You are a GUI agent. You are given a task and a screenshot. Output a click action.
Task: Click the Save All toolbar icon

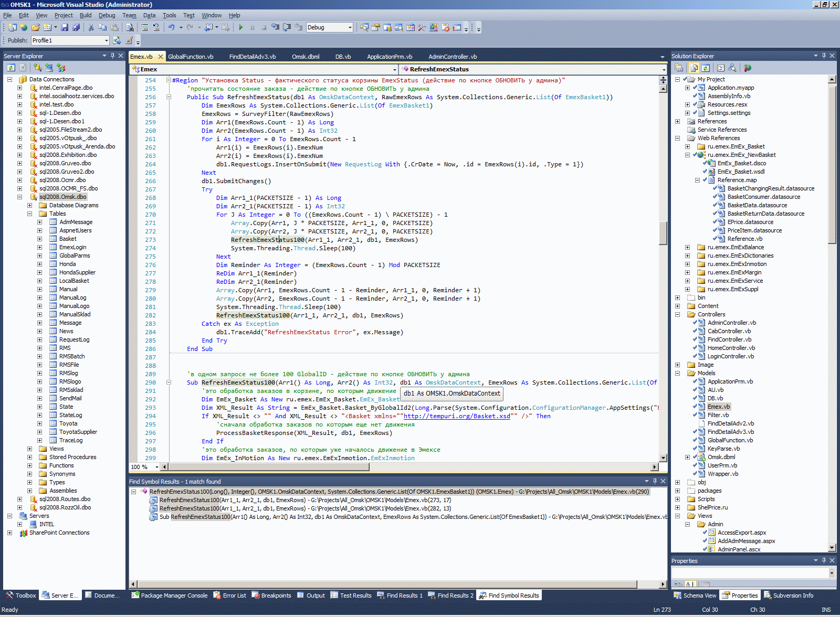click(x=76, y=27)
